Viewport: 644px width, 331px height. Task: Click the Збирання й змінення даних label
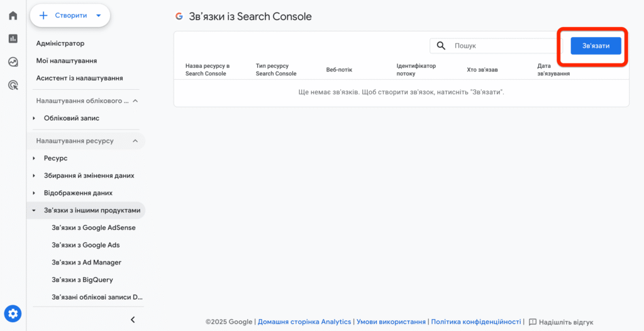click(89, 175)
